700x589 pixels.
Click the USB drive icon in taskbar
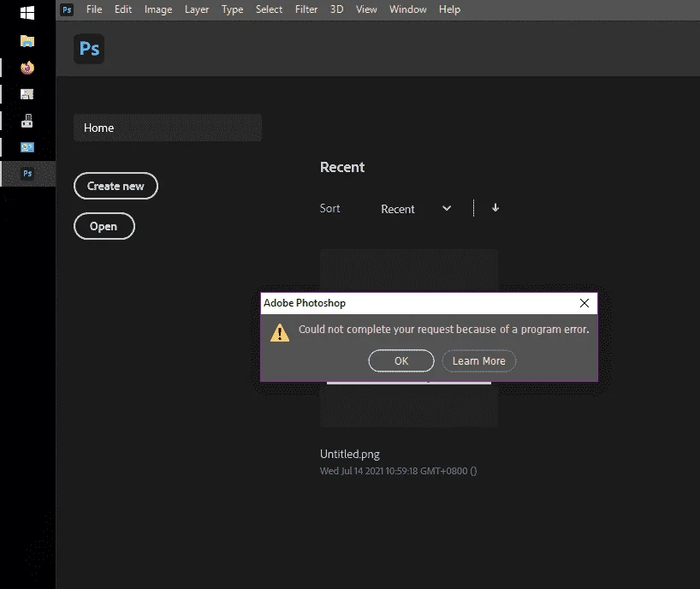[27, 121]
